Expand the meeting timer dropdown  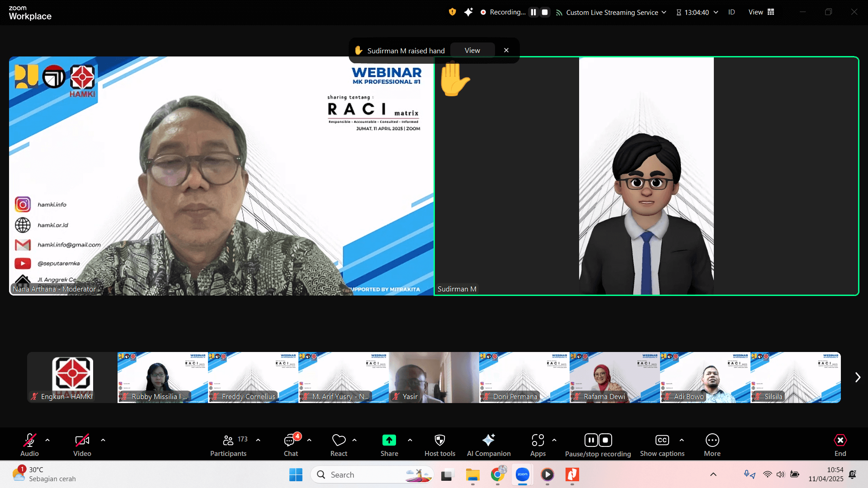716,12
